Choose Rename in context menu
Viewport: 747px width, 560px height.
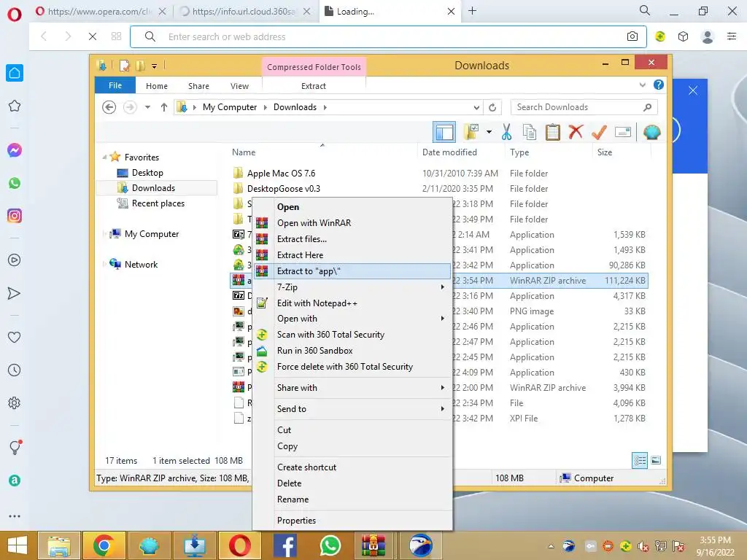[352, 499]
